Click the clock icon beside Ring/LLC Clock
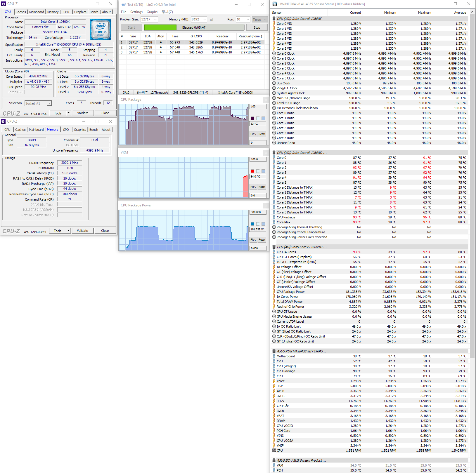The height and width of the screenshot is (473, 476). (x=274, y=88)
